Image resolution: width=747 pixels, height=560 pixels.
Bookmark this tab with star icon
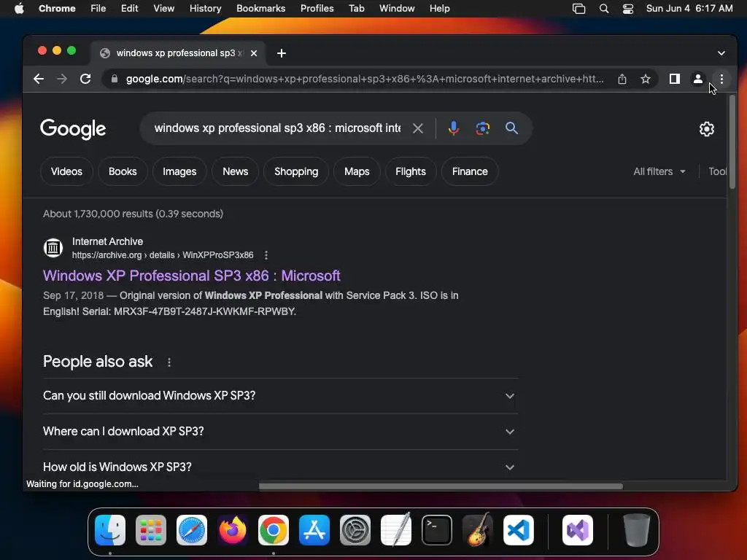pos(646,79)
